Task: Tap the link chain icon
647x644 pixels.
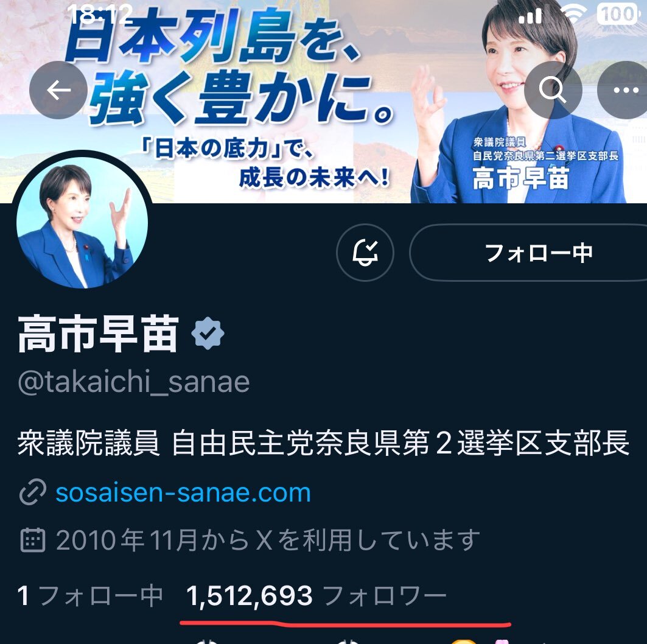Action: (x=33, y=492)
